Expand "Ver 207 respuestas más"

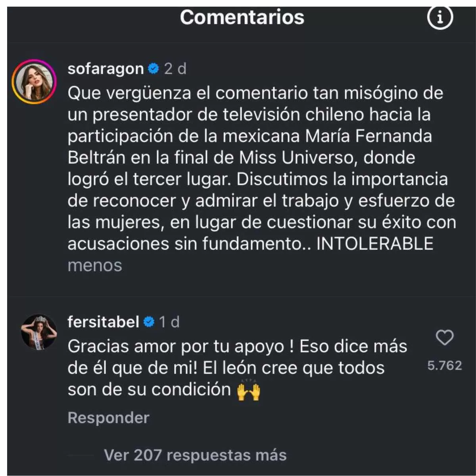195,455
